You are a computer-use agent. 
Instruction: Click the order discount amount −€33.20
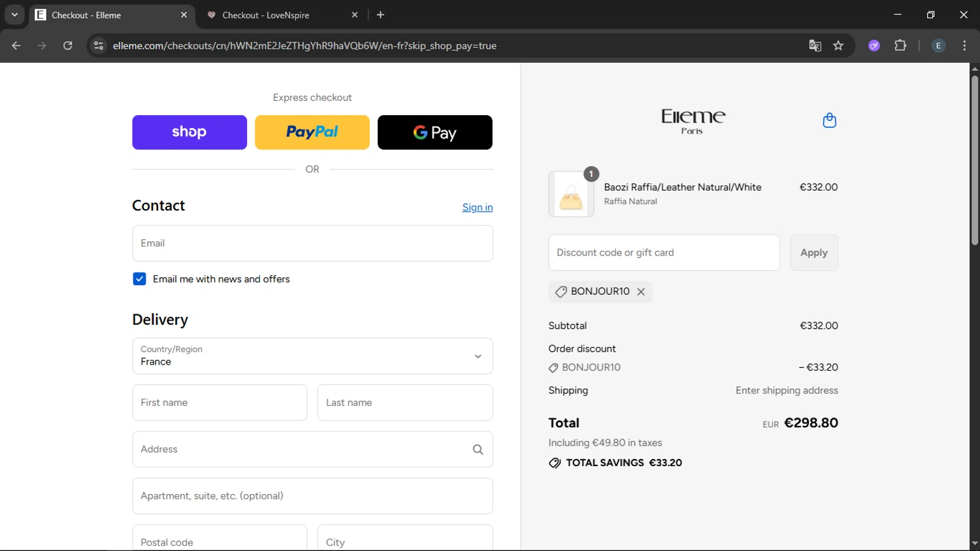tap(818, 367)
